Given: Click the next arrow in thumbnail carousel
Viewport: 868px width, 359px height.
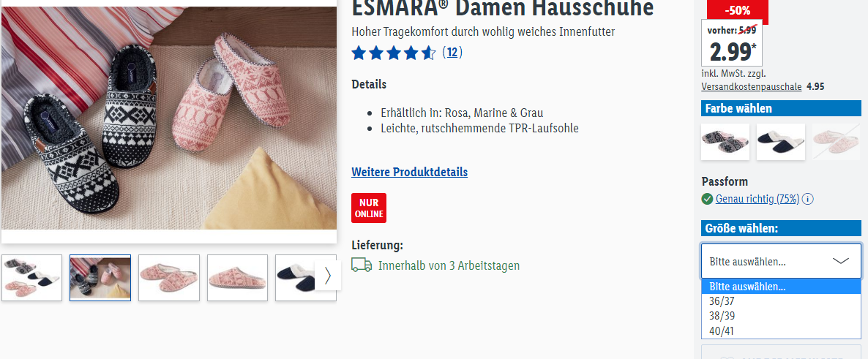Looking at the screenshot, I should pos(328,276).
